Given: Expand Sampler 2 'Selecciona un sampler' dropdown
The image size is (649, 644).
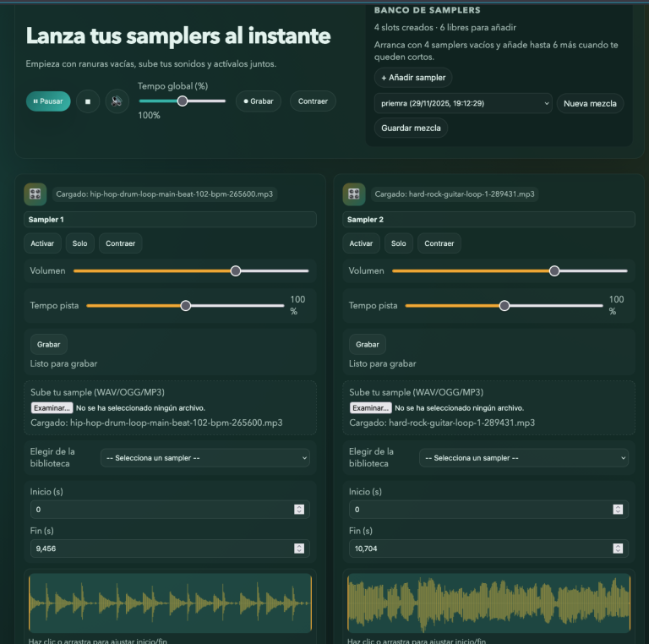Looking at the screenshot, I should [x=523, y=458].
